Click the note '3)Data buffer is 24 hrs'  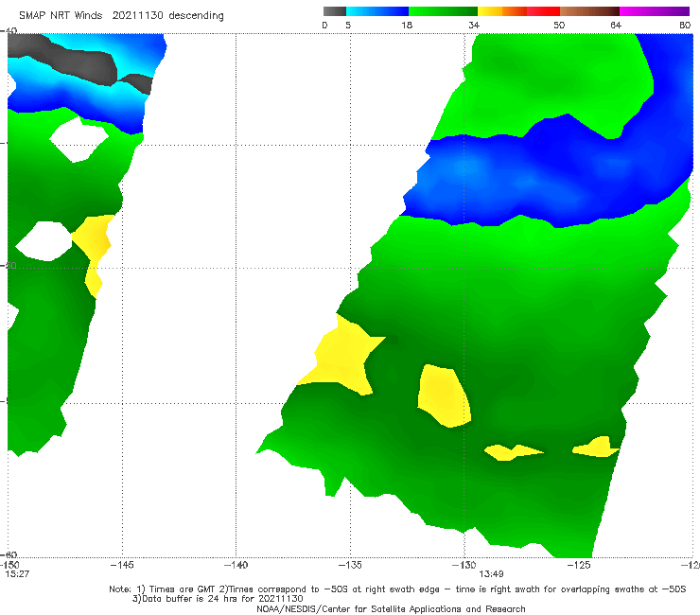click(218, 599)
